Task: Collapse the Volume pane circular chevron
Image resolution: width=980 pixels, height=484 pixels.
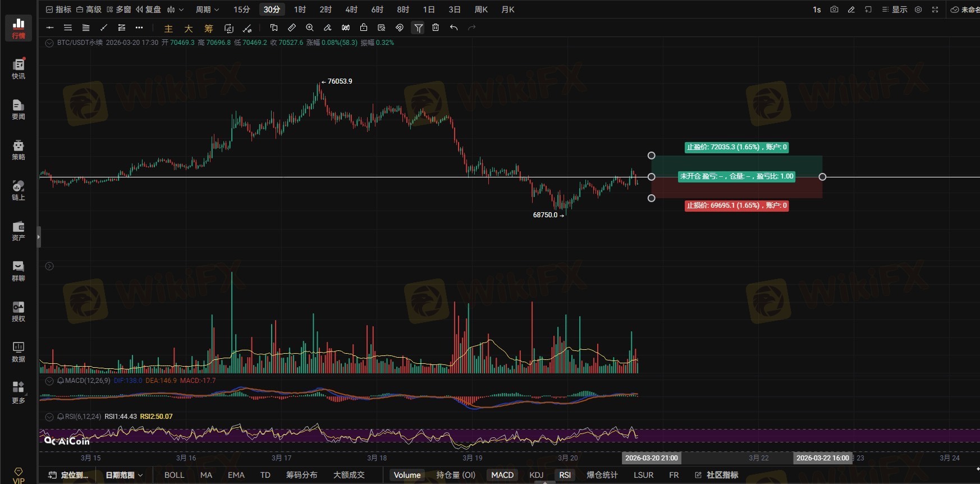Action: [x=49, y=266]
